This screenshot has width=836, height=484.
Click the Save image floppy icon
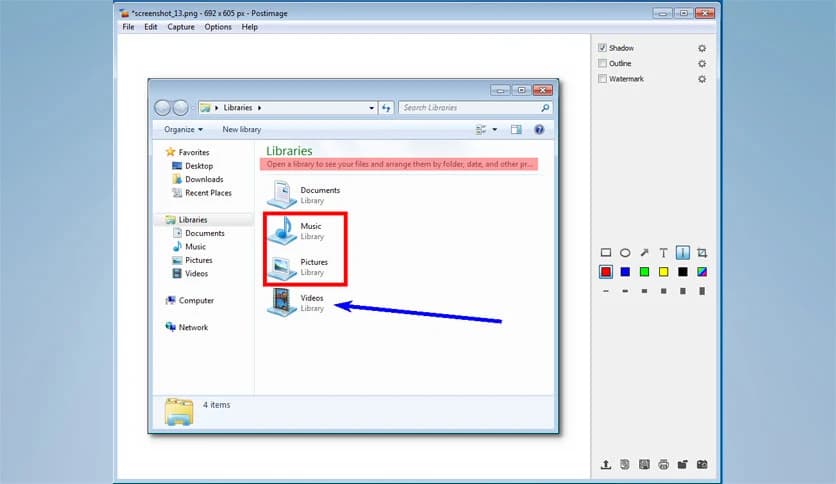pyautogui.click(x=644, y=464)
